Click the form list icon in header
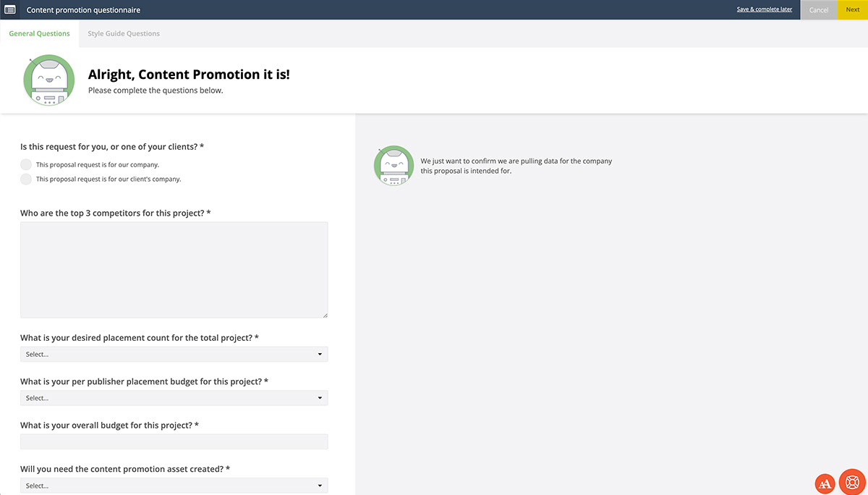This screenshot has height=495, width=868. point(10,10)
